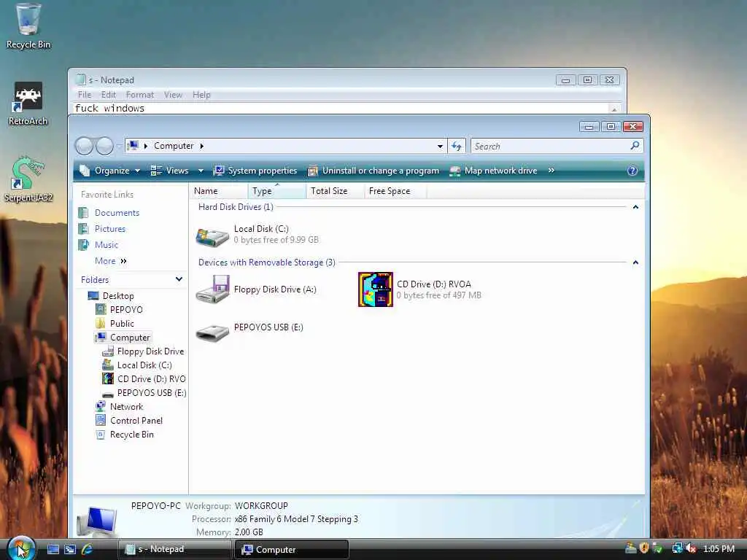Image resolution: width=747 pixels, height=560 pixels.
Task: Select CD Drive (D:) in folders tree
Action: point(151,378)
